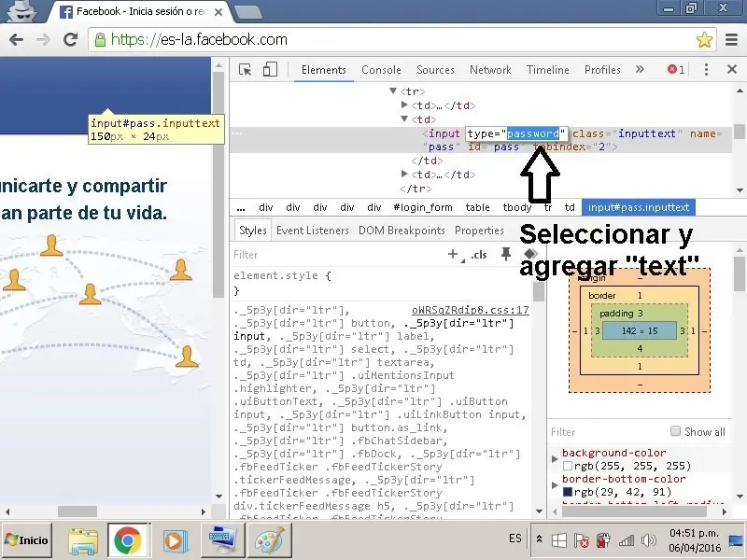This screenshot has height=560, width=747.
Task: Select input#pass.inputtext breadcrumb
Action: click(639, 207)
